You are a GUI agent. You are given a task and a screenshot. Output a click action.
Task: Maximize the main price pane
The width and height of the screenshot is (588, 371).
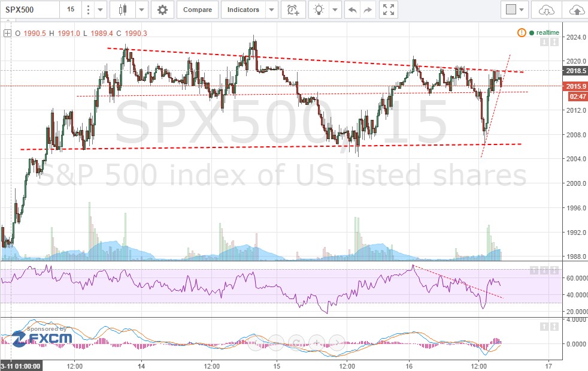point(554,42)
